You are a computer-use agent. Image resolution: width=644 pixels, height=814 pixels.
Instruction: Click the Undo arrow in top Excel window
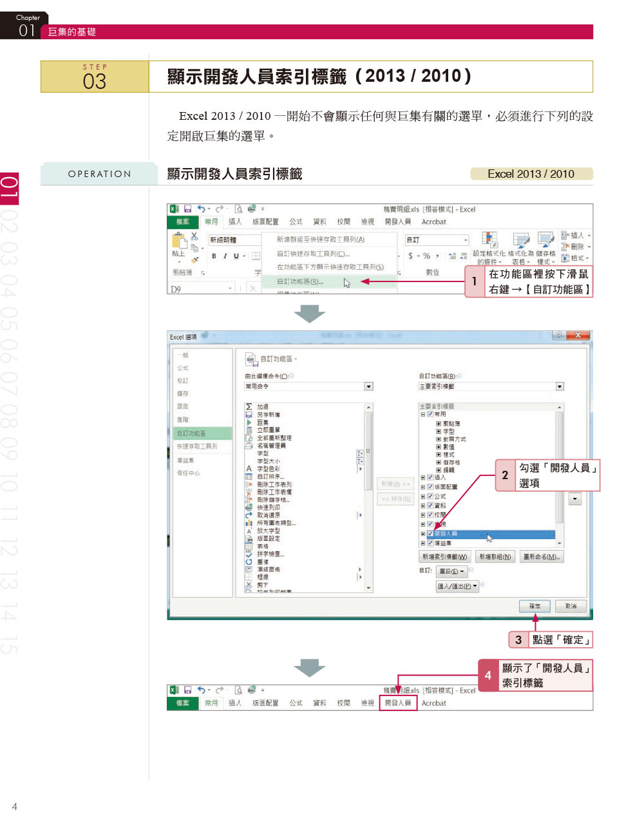click(x=202, y=209)
